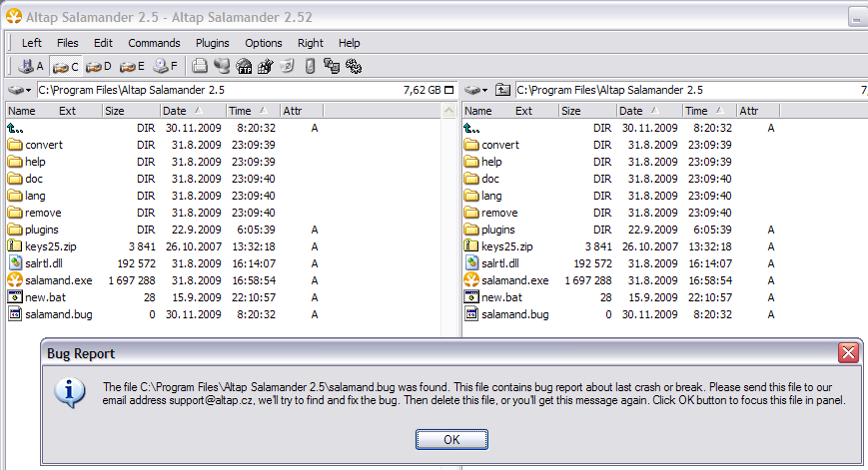
Task: Select keys25.zip in the right panel
Action: tap(498, 246)
